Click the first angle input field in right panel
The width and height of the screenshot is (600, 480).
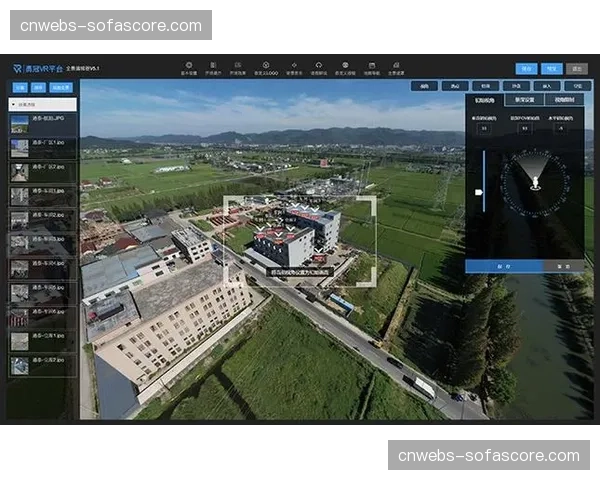pyautogui.click(x=484, y=128)
